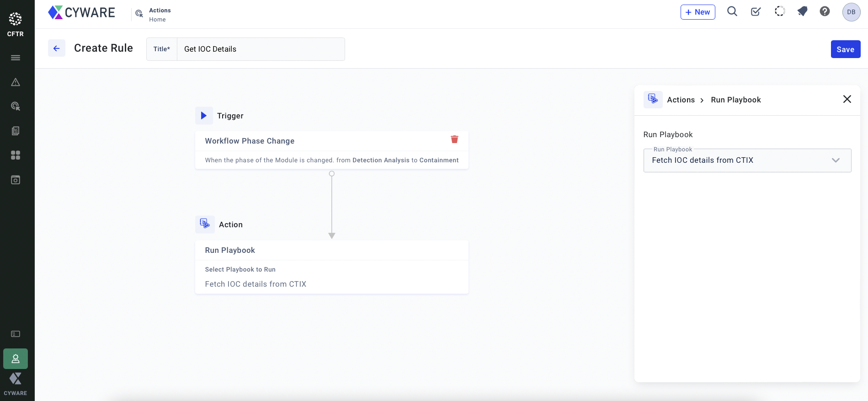Screen dimensions: 868x401
Task: Open the task checklist icon in header
Action: pos(756,12)
